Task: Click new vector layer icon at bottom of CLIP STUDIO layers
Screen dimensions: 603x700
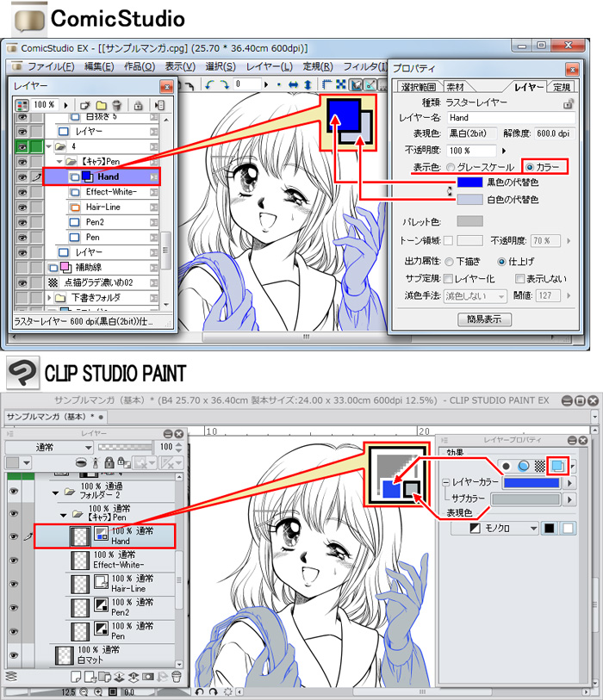Action: coord(90,678)
